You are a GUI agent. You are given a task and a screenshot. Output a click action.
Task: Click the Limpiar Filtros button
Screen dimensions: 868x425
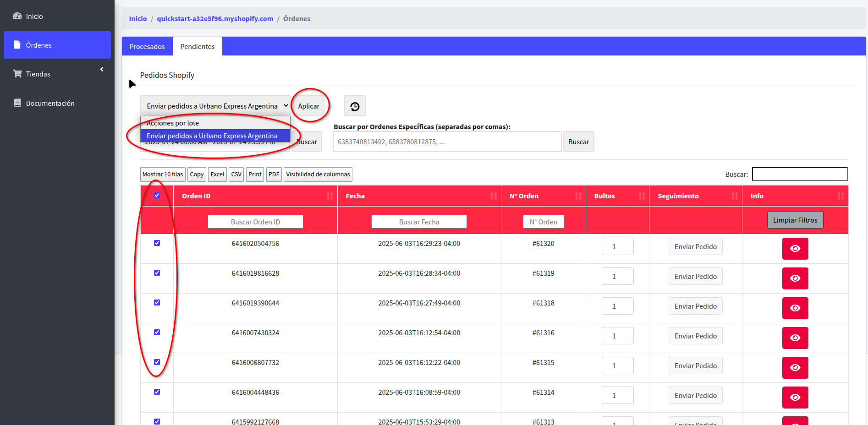[795, 220]
